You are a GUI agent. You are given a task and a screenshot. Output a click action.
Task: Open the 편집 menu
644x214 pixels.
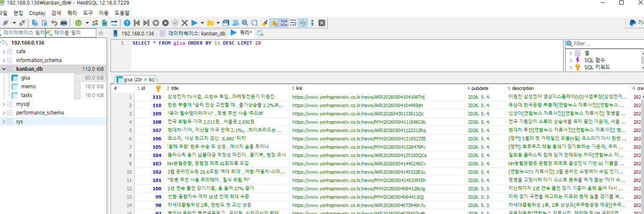(x=18, y=13)
